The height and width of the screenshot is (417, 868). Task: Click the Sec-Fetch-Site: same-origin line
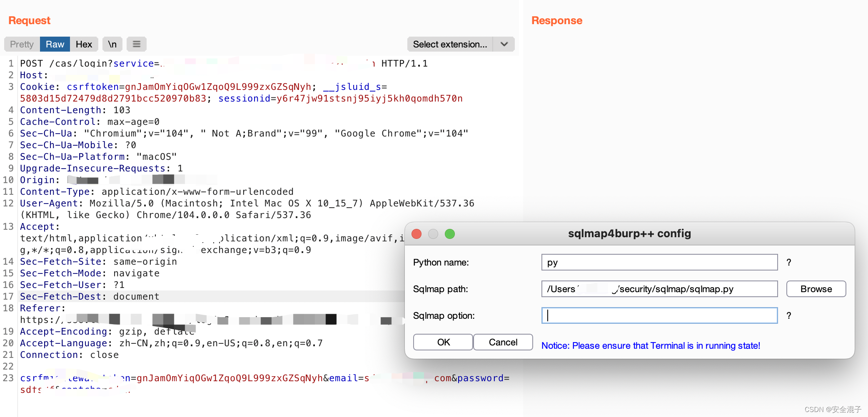[x=98, y=261]
